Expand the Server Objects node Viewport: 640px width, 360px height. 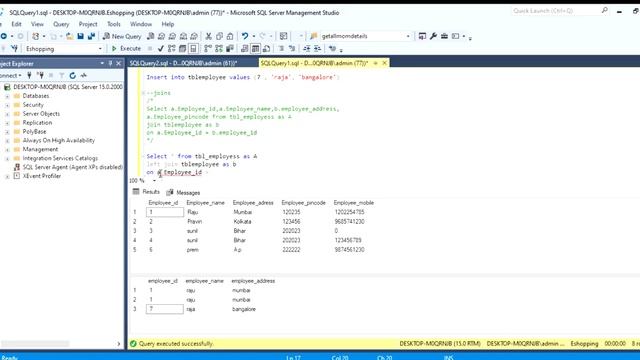[x=7, y=114]
